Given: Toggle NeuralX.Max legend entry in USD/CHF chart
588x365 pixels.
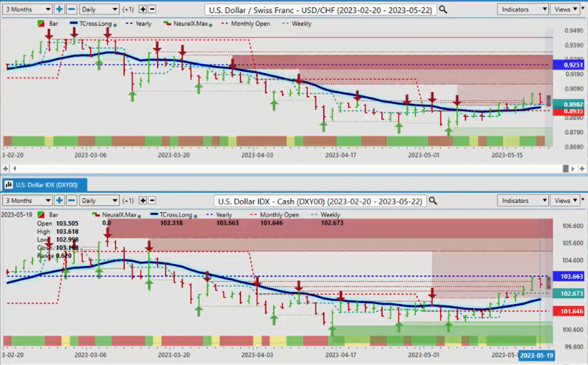Looking at the screenshot, I should (188, 24).
